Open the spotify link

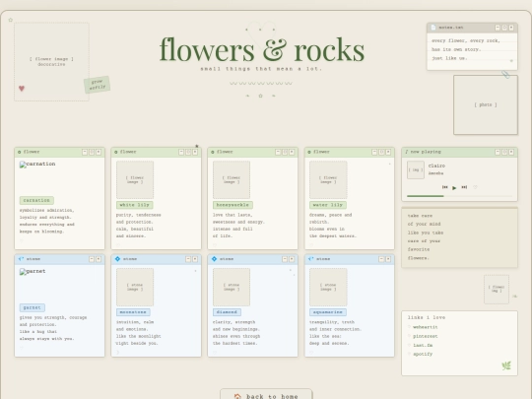coord(423,354)
